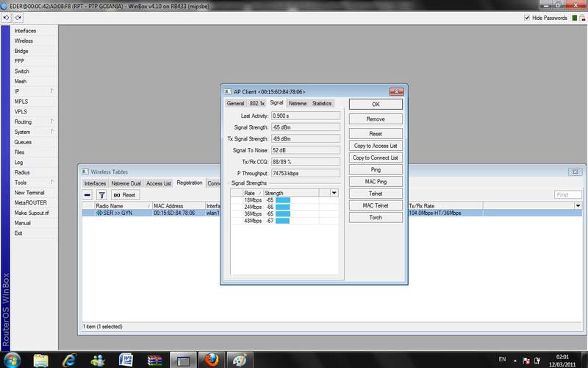Click Make Supout.rif in the sidebar
Viewport: 588px width, 368px height.
[32, 213]
